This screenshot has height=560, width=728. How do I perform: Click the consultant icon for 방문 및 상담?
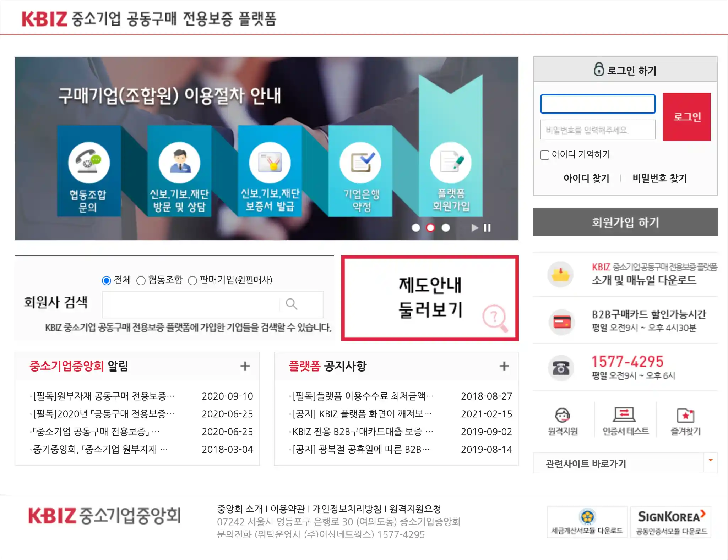(x=179, y=163)
